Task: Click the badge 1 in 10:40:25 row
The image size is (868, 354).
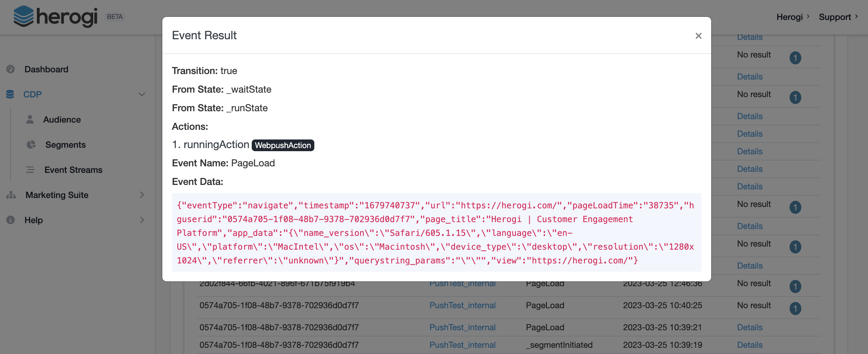Action: click(795, 308)
